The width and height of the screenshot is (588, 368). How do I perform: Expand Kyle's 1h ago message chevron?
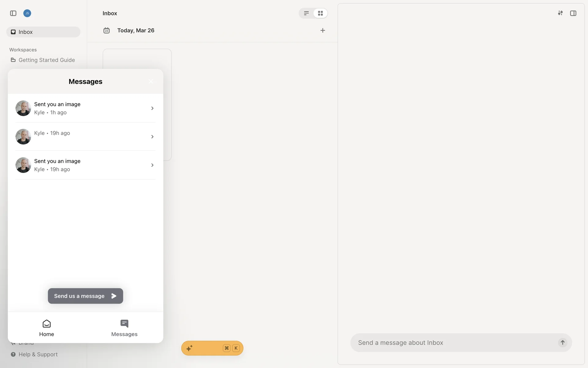pos(152,108)
